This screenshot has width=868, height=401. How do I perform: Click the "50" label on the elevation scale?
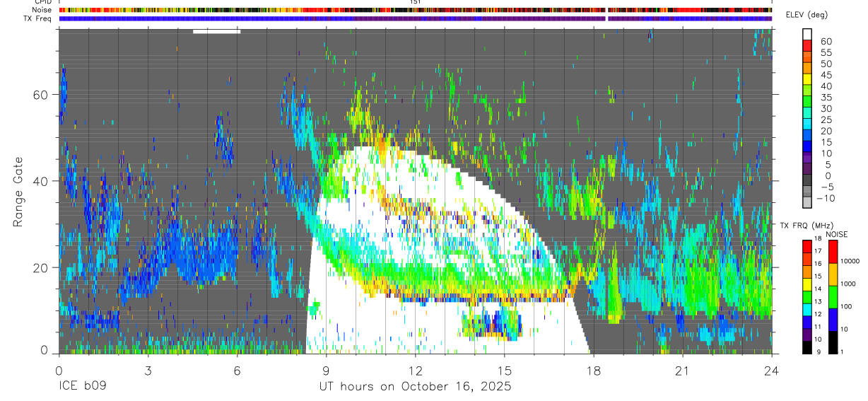[825, 64]
